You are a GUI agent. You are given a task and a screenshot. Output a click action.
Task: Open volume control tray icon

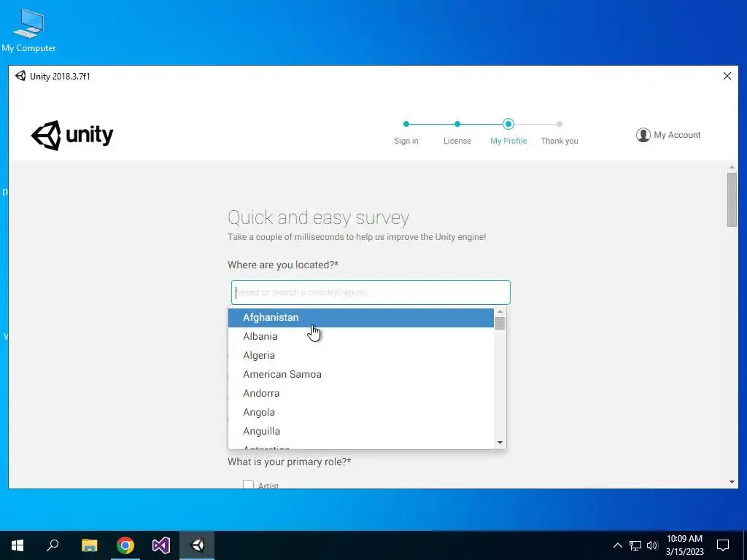point(652,545)
